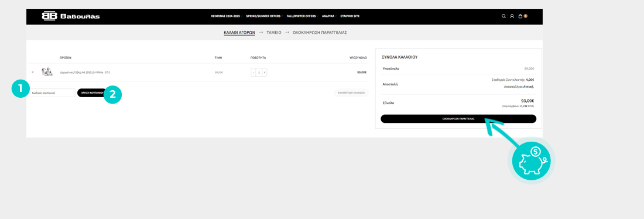Click the ΠΟΣΟΤΗΤΑ column header
This screenshot has height=219, width=644.
point(258,58)
